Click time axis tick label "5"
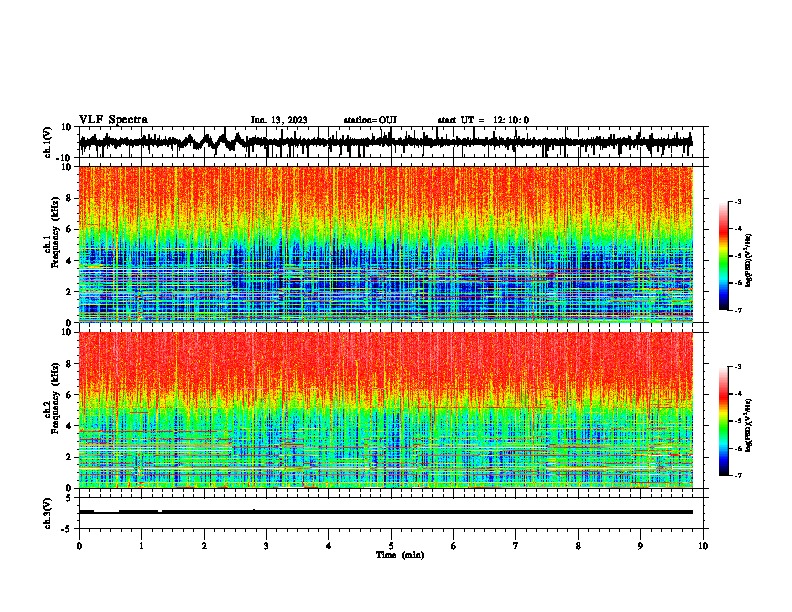The image size is (792, 612). pos(391,546)
